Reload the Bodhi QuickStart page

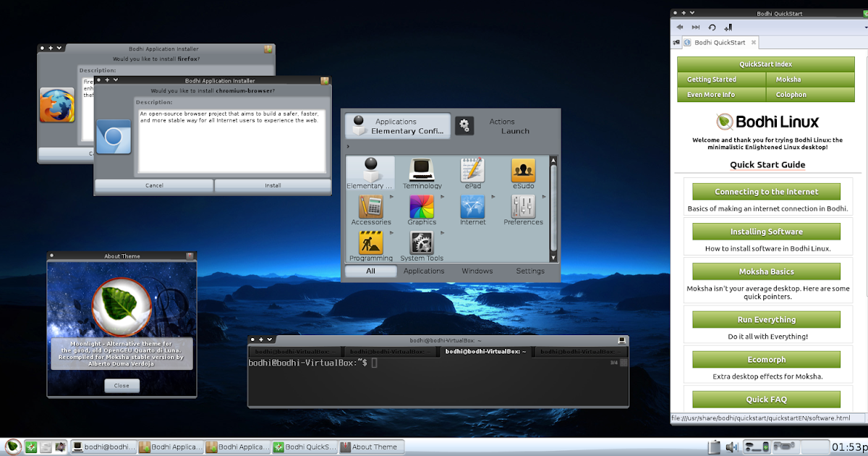point(712,27)
